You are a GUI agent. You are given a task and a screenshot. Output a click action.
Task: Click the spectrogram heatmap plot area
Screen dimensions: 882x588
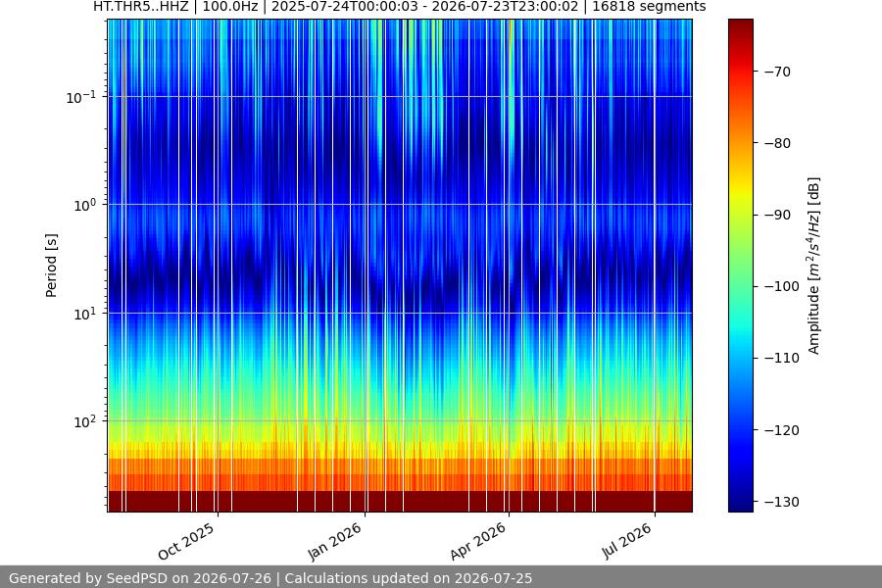coord(400,266)
